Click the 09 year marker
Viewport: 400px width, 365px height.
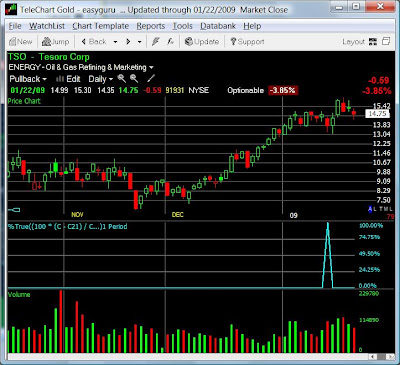click(293, 215)
